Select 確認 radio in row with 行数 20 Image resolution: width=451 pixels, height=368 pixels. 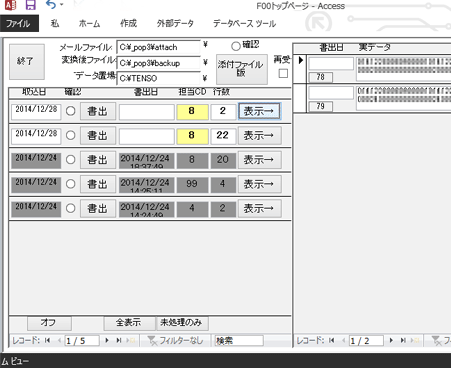click(x=70, y=160)
